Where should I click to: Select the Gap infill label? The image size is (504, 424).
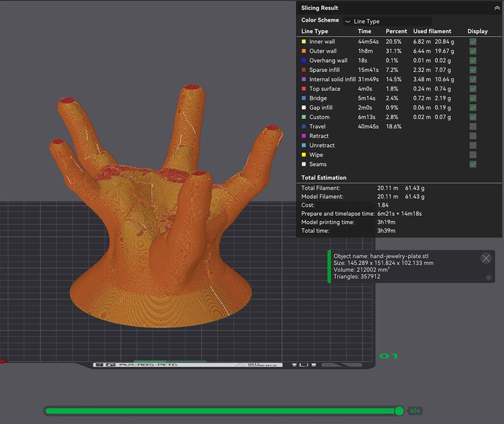(321, 107)
